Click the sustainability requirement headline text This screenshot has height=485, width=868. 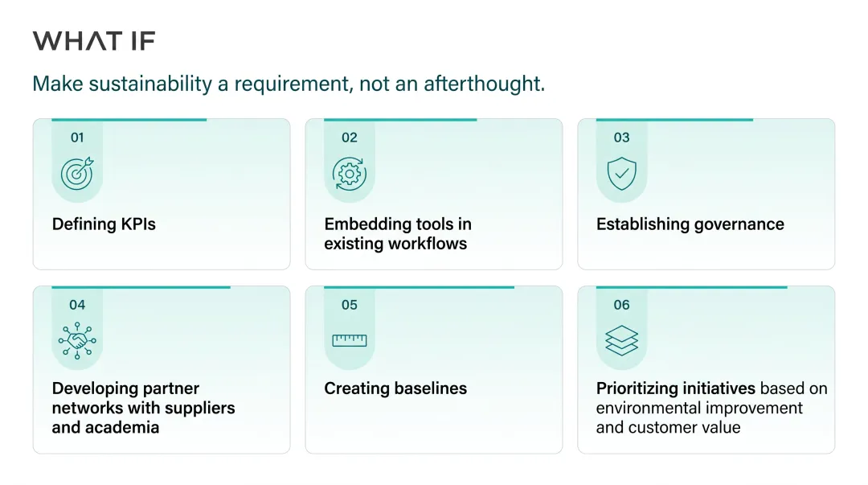(x=289, y=84)
